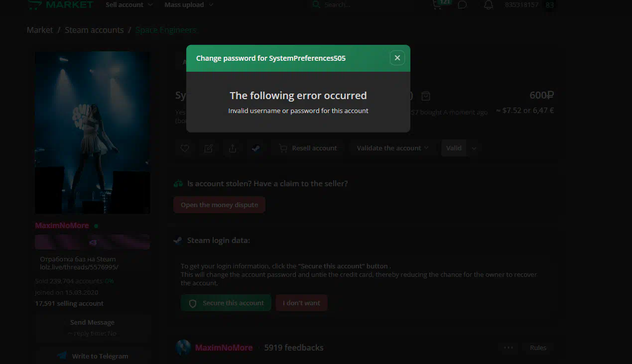The width and height of the screenshot is (632, 364).
Task: Add account to favorites with heart icon
Action: pyautogui.click(x=185, y=148)
